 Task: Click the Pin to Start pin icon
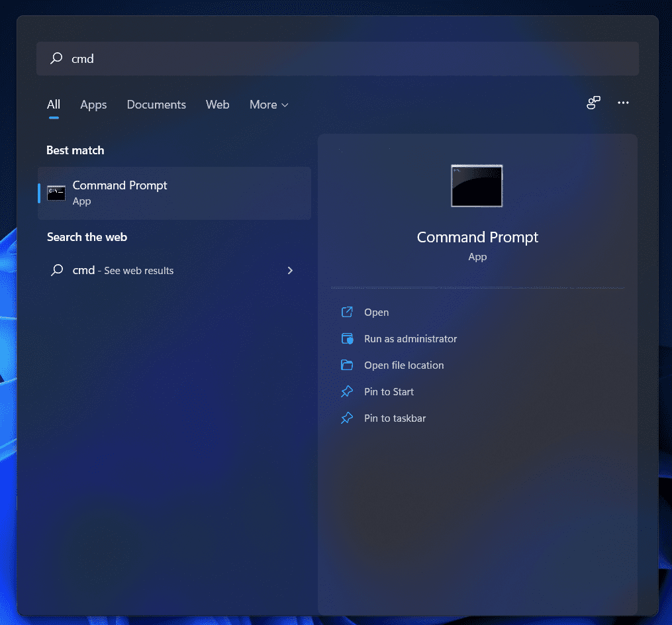(347, 391)
